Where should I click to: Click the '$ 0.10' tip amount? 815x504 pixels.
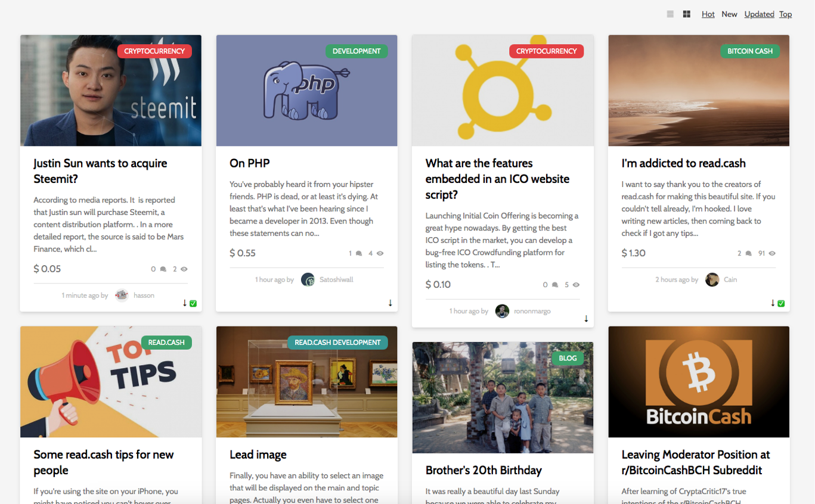click(x=438, y=285)
